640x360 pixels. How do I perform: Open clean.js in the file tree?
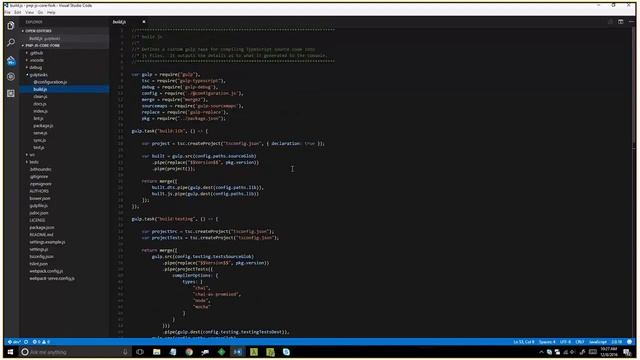[40, 97]
